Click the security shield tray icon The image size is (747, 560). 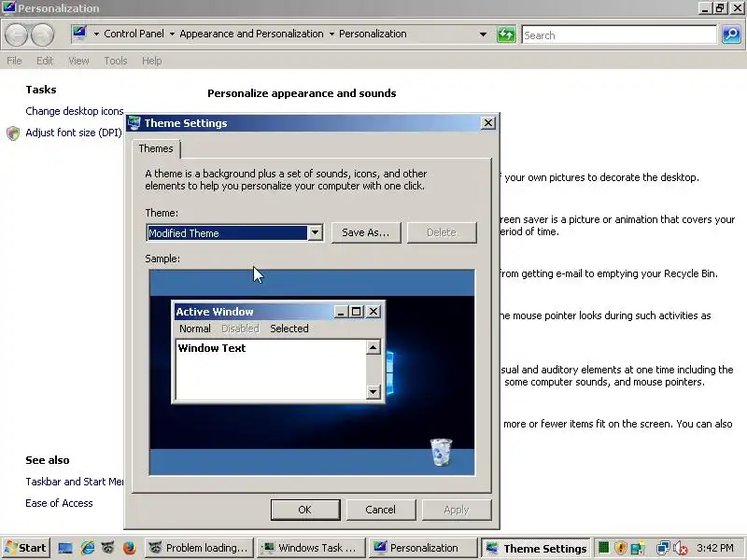(621, 548)
